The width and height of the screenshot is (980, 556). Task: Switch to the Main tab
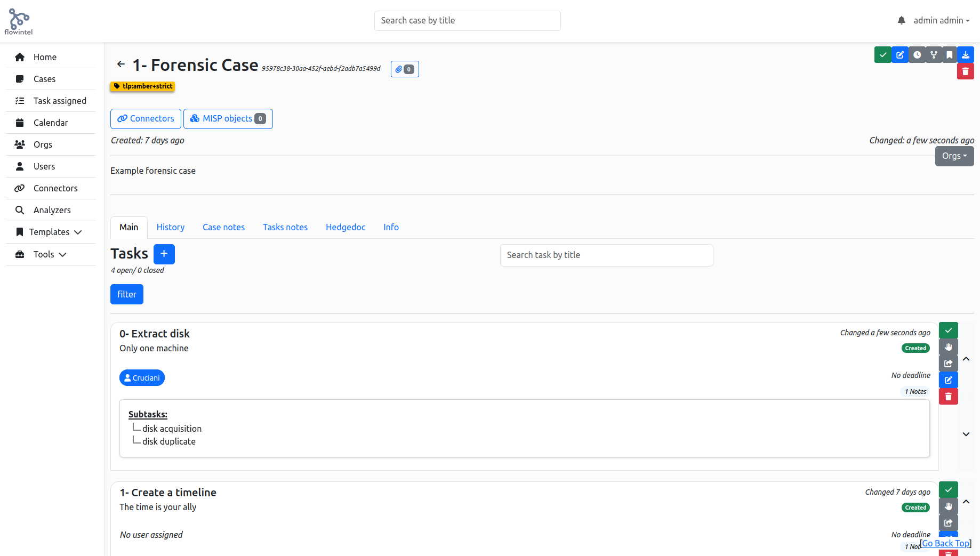[129, 227]
